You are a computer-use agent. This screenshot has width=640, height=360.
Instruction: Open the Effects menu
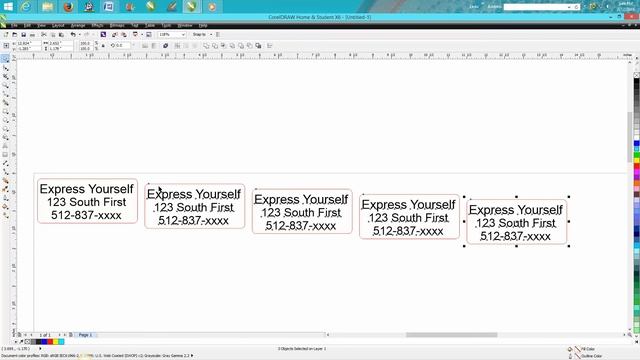tap(97, 25)
